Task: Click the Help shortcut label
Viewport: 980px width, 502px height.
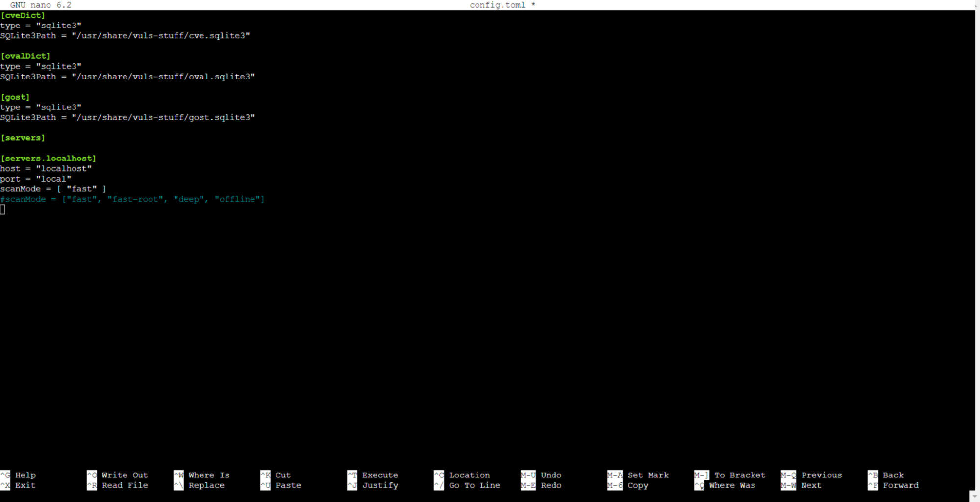Action: (x=25, y=475)
